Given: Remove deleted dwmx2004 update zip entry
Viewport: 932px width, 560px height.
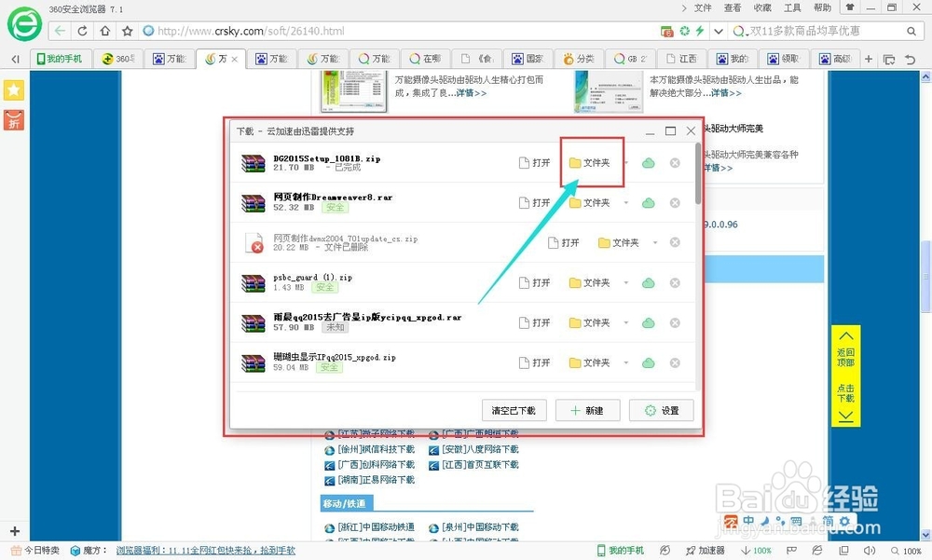Looking at the screenshot, I should pos(675,242).
